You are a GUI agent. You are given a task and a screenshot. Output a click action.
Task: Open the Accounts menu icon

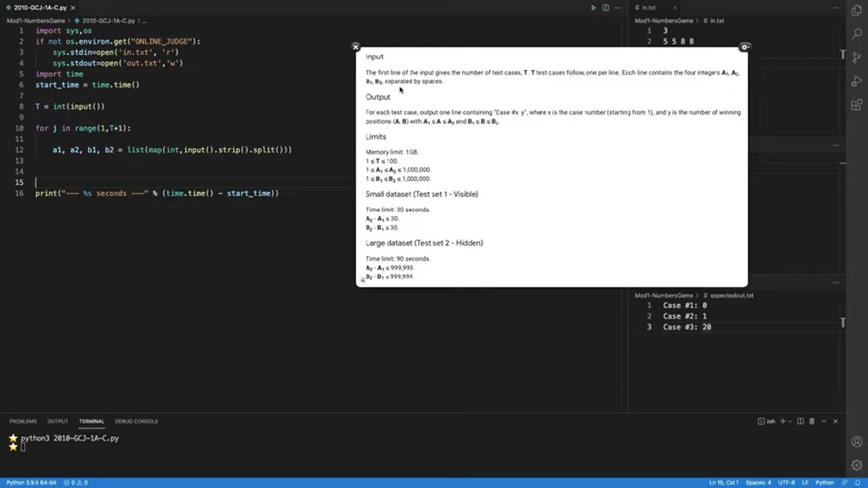[x=856, y=441]
